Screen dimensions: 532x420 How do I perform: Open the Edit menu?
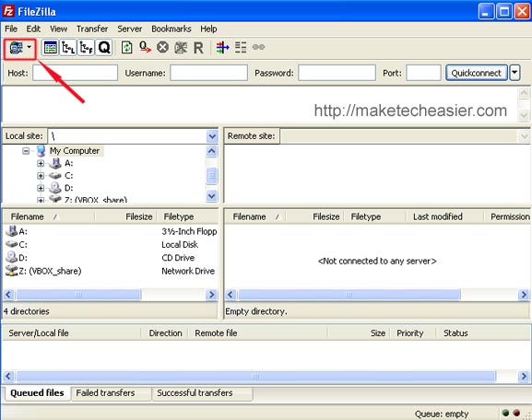click(33, 29)
